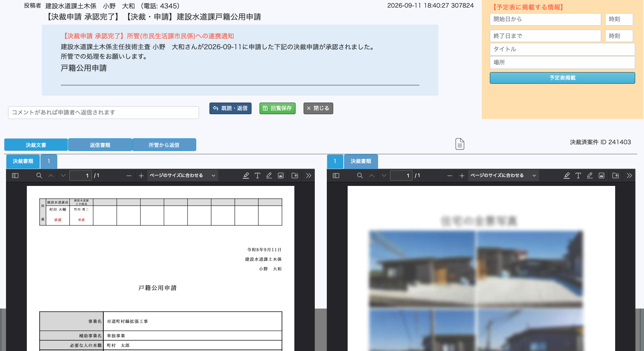Zoom in on the right PDF viewer

(x=462, y=175)
